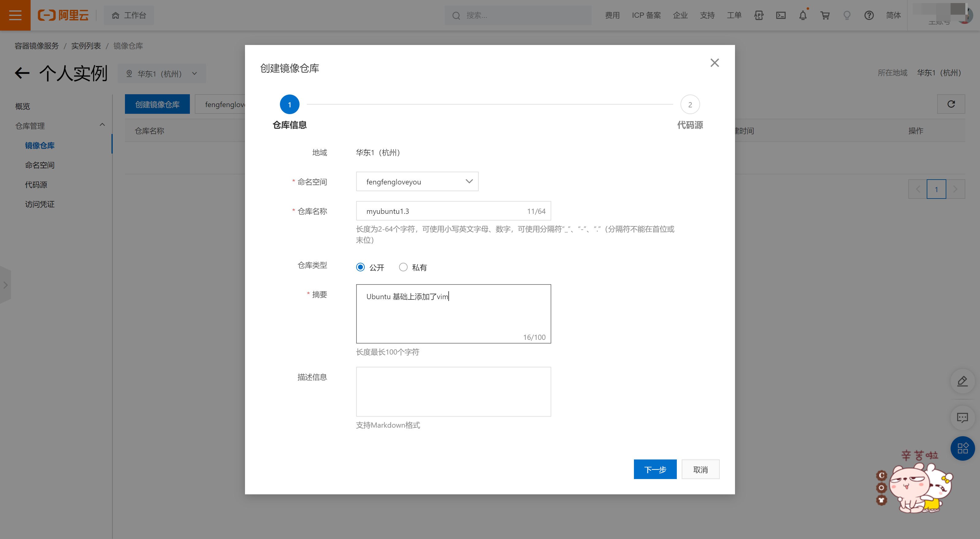Screen dimensions: 980x539
Task: Select the 公开 repository type radio
Action: tap(360, 267)
